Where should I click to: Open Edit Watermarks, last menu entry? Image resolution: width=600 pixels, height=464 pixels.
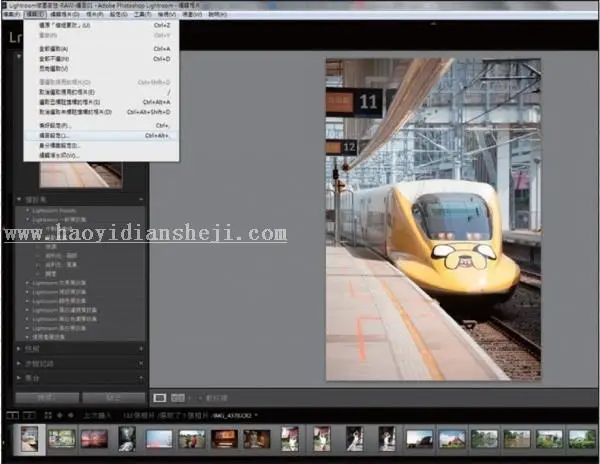tap(101, 155)
